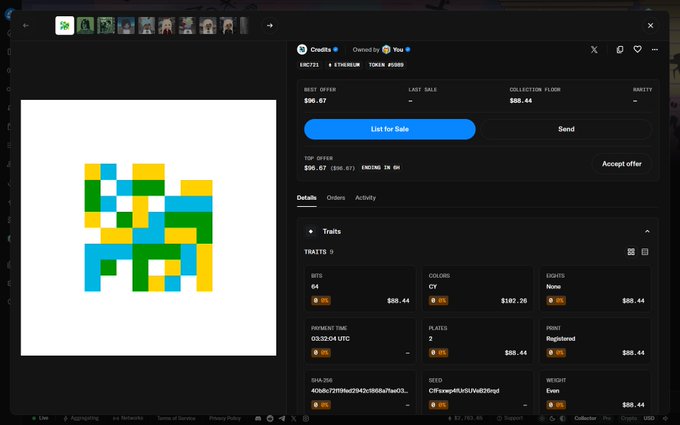Click the rarity badge on COLORS card
680x425 pixels.
click(438, 301)
